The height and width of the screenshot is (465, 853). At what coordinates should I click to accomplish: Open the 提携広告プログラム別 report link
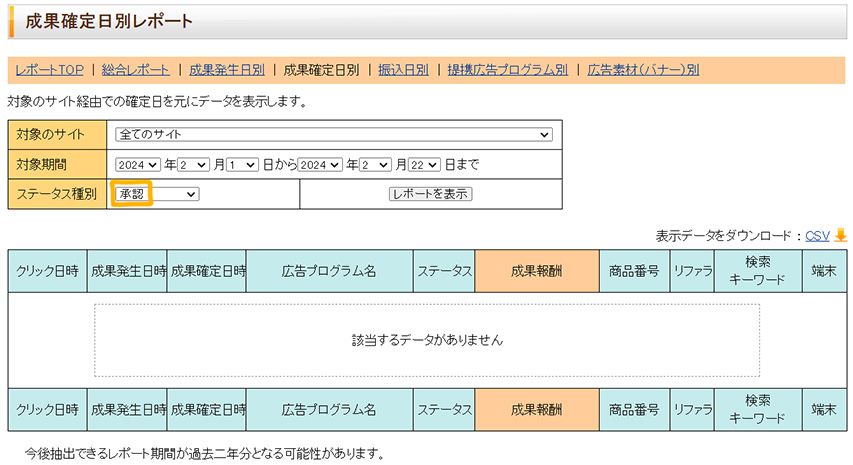[508, 70]
